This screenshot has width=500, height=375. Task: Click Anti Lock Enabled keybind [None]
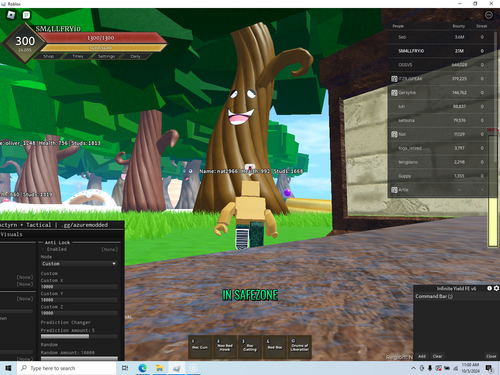click(x=109, y=249)
